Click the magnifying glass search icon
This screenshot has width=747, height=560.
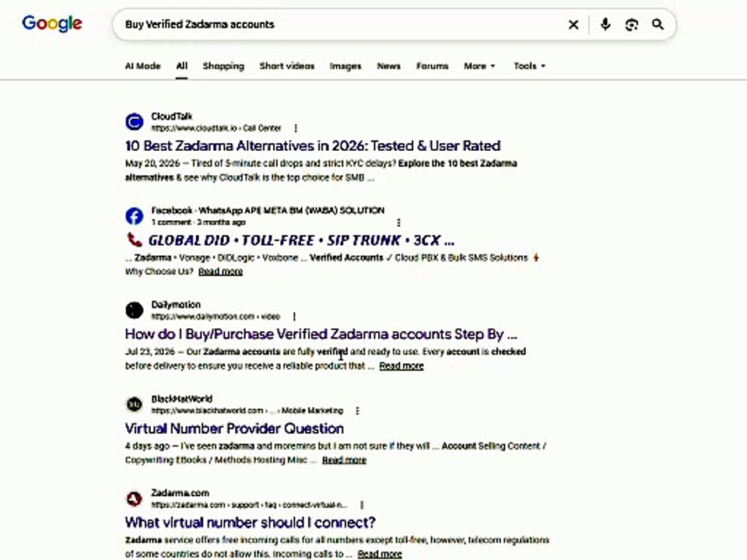[658, 24]
